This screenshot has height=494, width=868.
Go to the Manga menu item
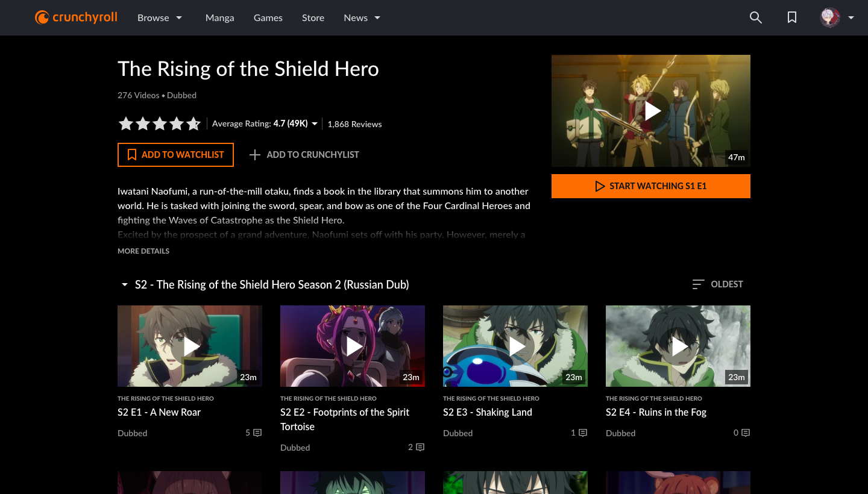(x=219, y=18)
